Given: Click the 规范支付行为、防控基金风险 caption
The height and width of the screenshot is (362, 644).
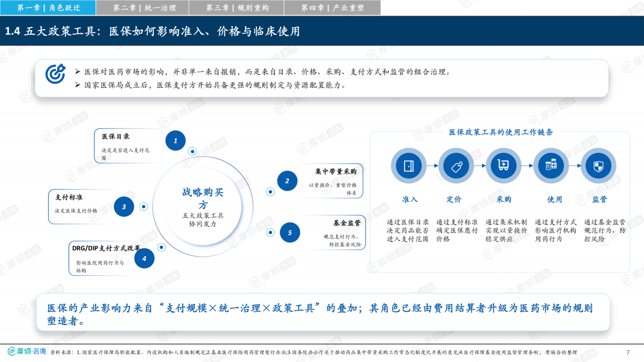Looking at the screenshot, I should pos(341,240).
